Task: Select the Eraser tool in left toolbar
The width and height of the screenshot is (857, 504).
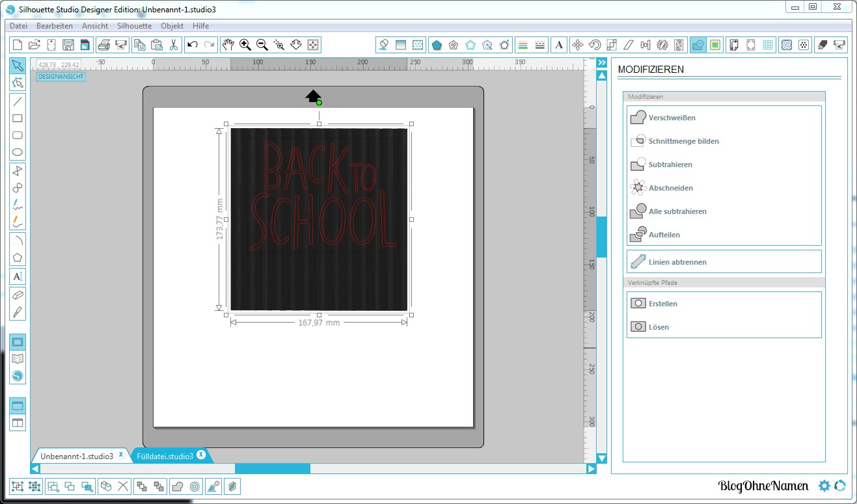Action: [x=18, y=295]
